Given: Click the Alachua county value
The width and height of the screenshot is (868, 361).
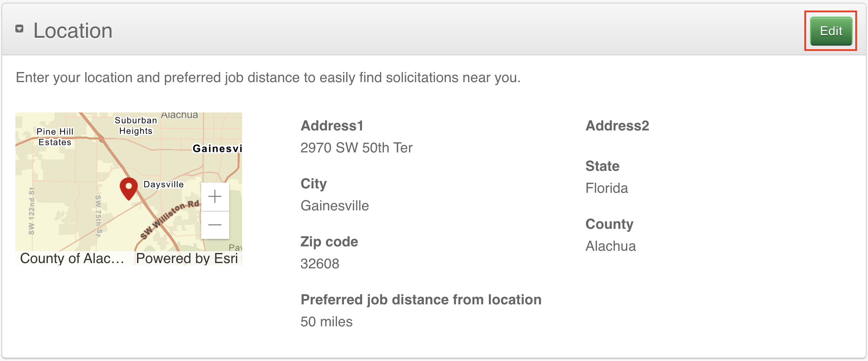Looking at the screenshot, I should click(611, 246).
